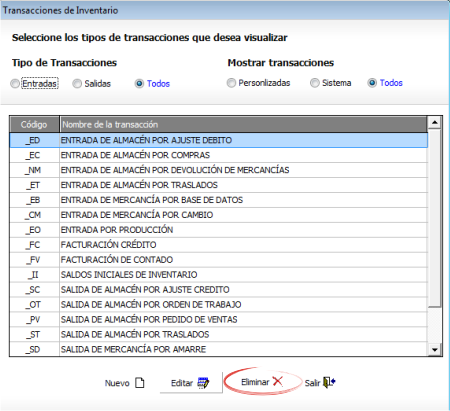Click the _II code cell
Viewport: 450px width, 411px height.
coord(34,275)
